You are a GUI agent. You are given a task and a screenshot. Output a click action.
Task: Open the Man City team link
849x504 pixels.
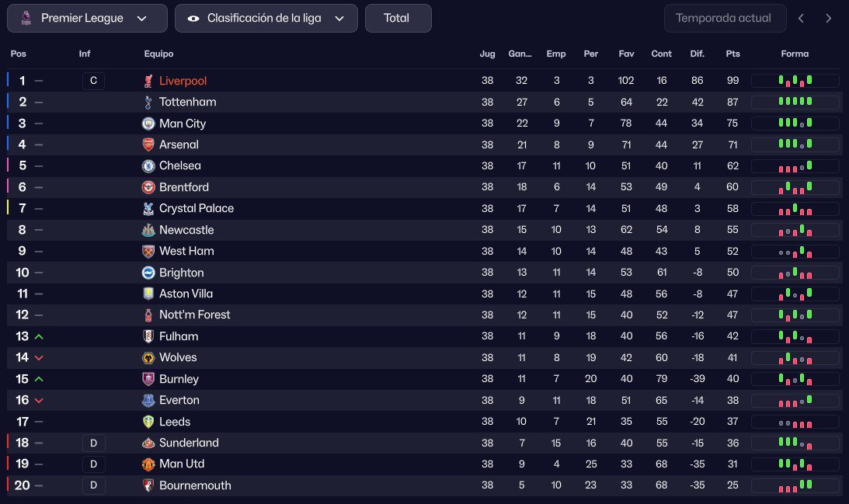click(x=183, y=123)
